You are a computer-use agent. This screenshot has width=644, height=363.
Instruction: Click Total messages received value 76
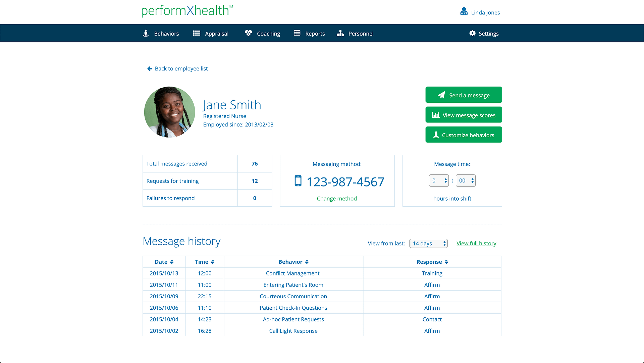tap(255, 164)
